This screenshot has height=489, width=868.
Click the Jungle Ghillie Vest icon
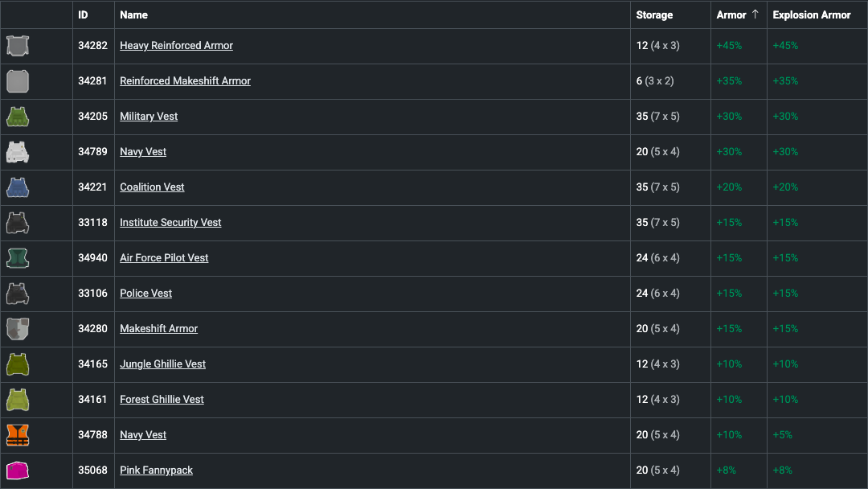click(x=18, y=364)
